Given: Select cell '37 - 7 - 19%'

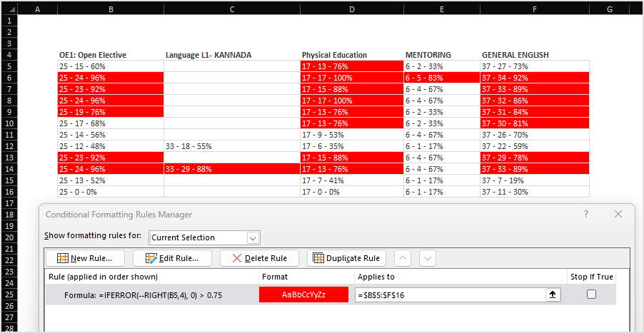Looking at the screenshot, I should (534, 180).
